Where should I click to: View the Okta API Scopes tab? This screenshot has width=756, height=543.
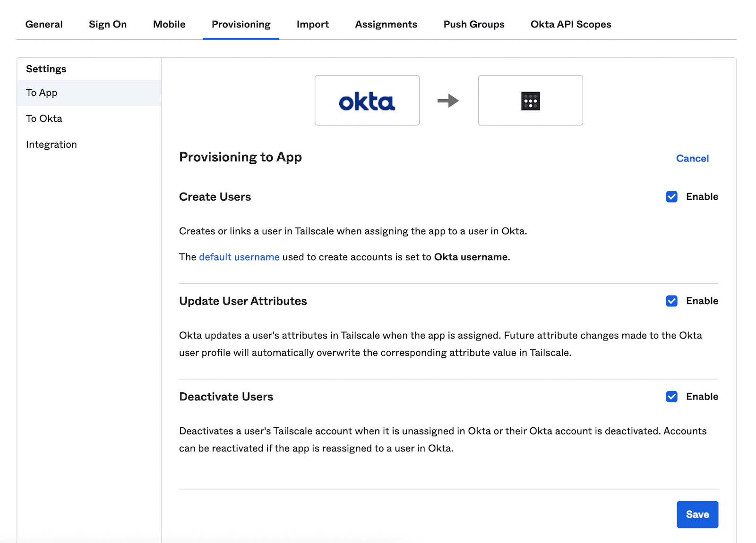[570, 24]
